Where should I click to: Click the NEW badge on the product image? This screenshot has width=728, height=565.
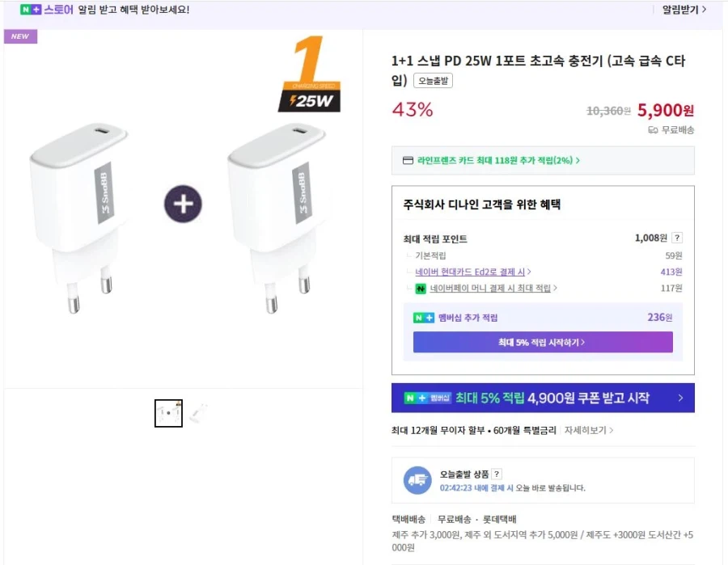(20, 36)
